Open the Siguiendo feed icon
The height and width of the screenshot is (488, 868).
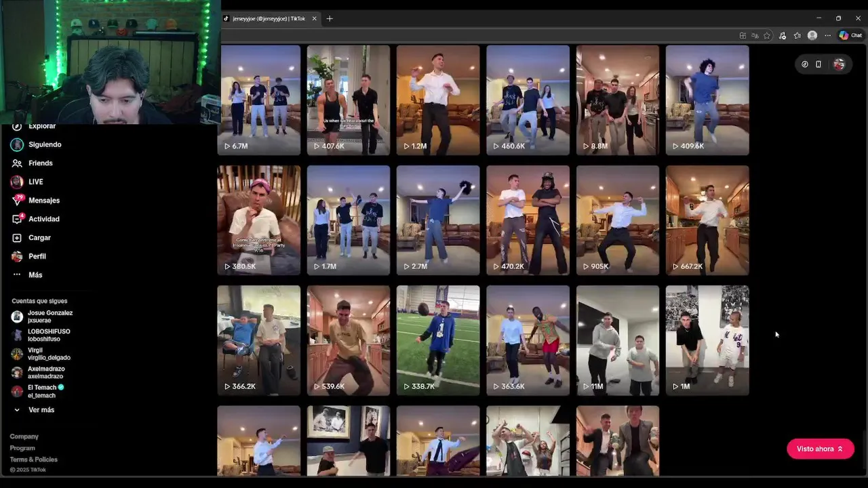click(17, 144)
